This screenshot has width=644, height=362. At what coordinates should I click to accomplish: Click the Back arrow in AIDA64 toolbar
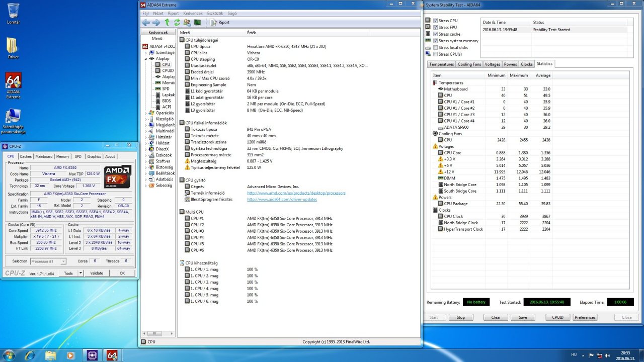[x=146, y=23]
